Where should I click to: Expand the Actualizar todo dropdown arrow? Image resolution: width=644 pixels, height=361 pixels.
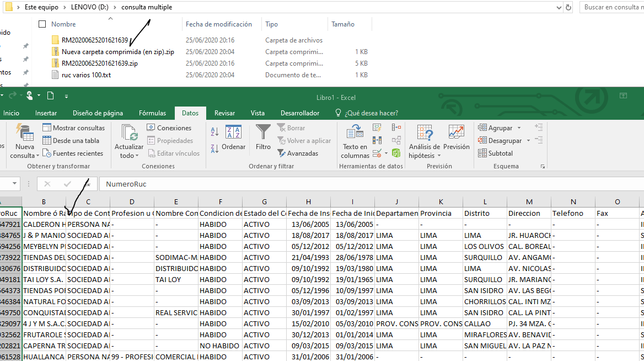[x=137, y=156]
